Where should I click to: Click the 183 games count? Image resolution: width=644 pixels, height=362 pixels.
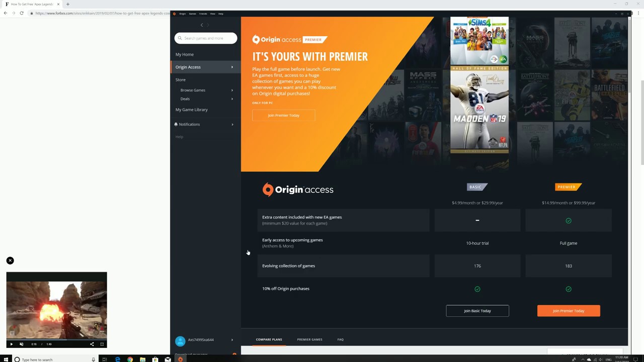tap(569, 266)
